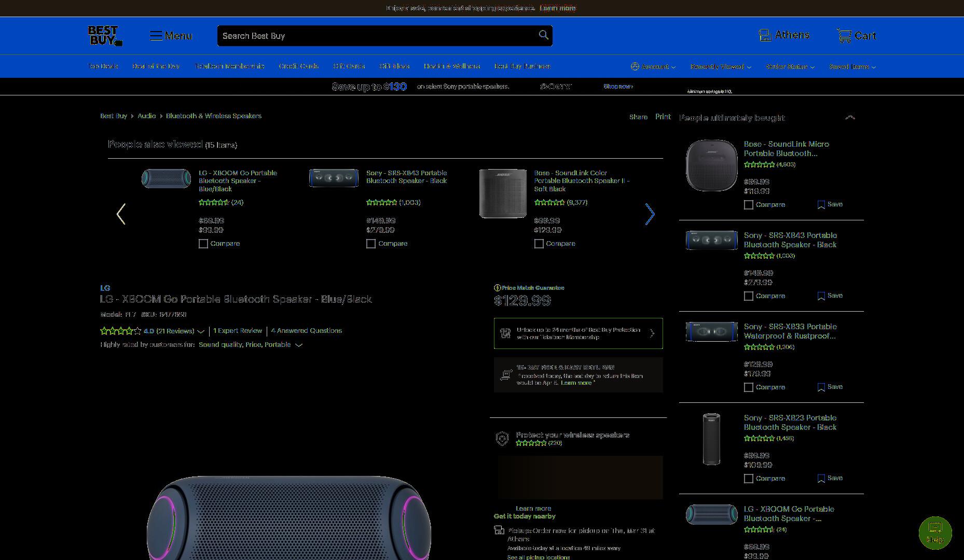Open the Help chat bubble
The image size is (964, 560).
pyautogui.click(x=935, y=533)
